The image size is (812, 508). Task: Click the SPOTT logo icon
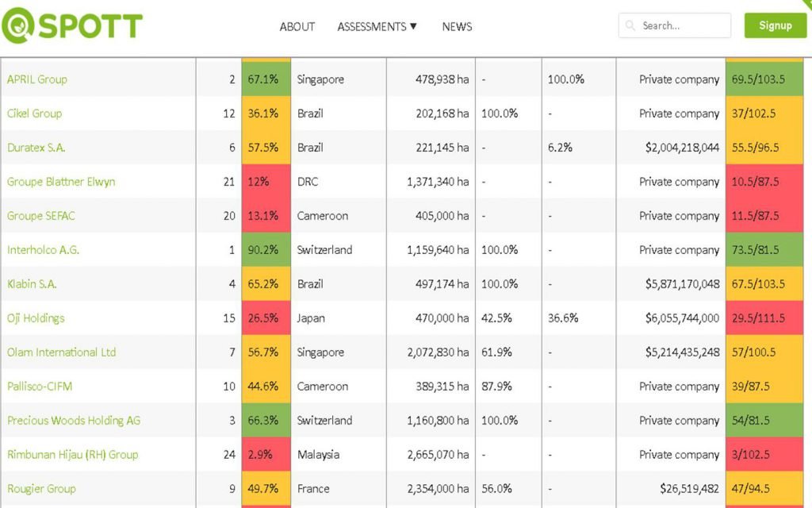tap(20, 25)
